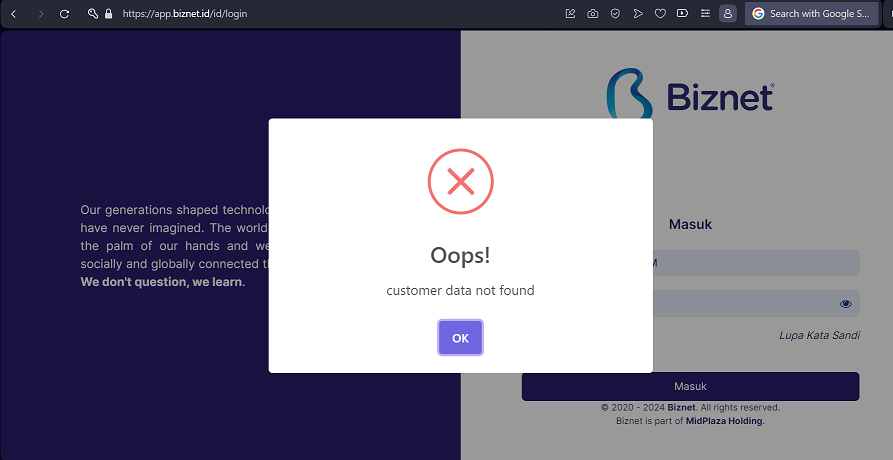Open the note/edit page icon in toolbar
The image size is (893, 460).
click(x=570, y=14)
